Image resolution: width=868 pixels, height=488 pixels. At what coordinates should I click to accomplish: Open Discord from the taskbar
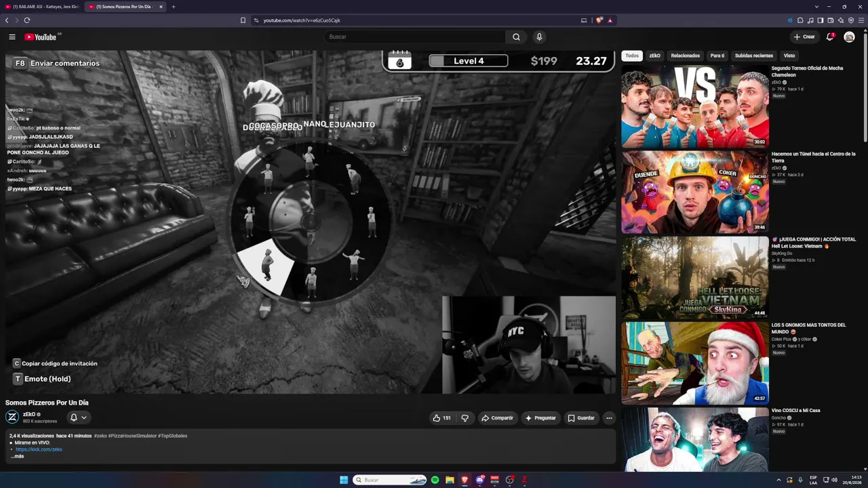click(480, 480)
